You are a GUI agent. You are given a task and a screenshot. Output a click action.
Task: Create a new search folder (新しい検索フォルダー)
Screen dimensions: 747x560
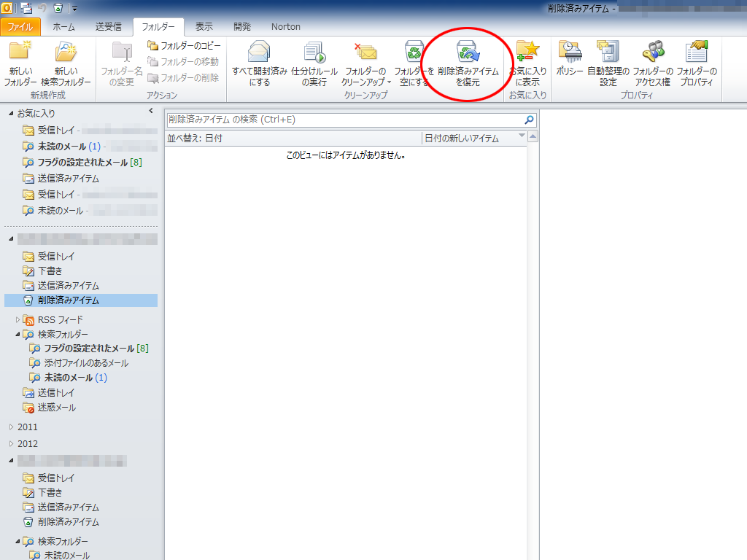click(66, 64)
